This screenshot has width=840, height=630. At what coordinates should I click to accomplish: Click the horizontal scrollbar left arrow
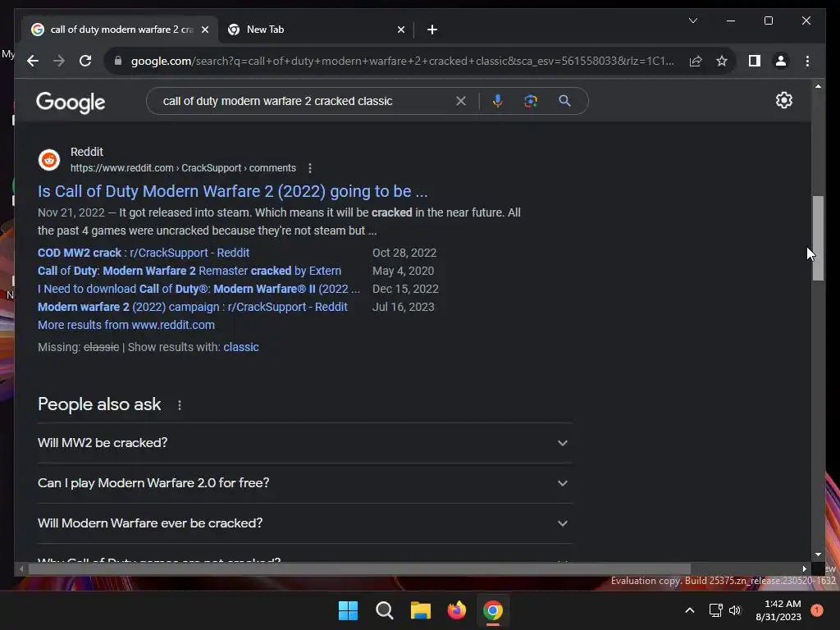pyautogui.click(x=21, y=569)
